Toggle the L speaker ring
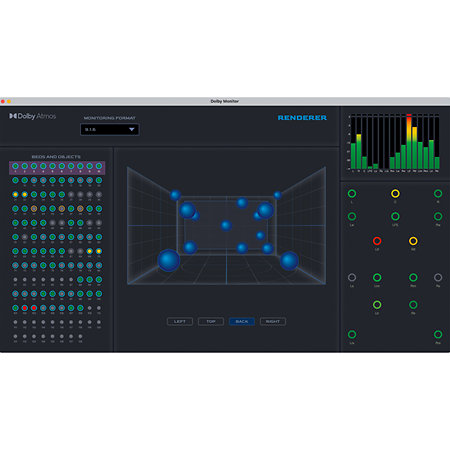The image size is (450, 450). coord(352,193)
